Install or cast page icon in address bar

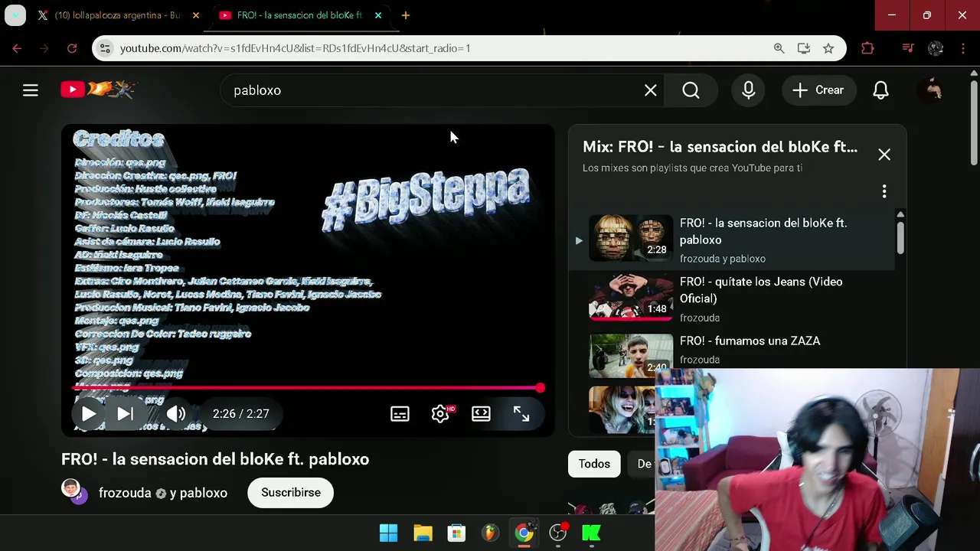803,48
